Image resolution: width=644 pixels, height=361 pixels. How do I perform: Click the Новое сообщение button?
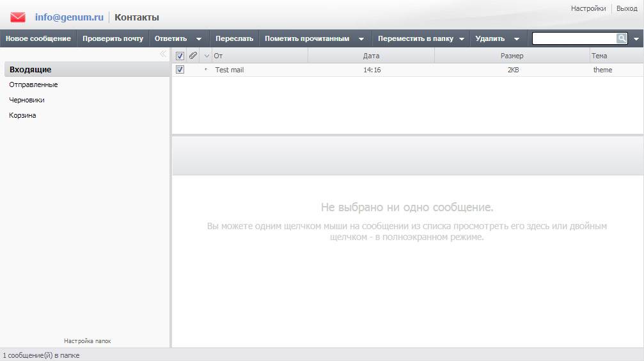click(x=38, y=38)
